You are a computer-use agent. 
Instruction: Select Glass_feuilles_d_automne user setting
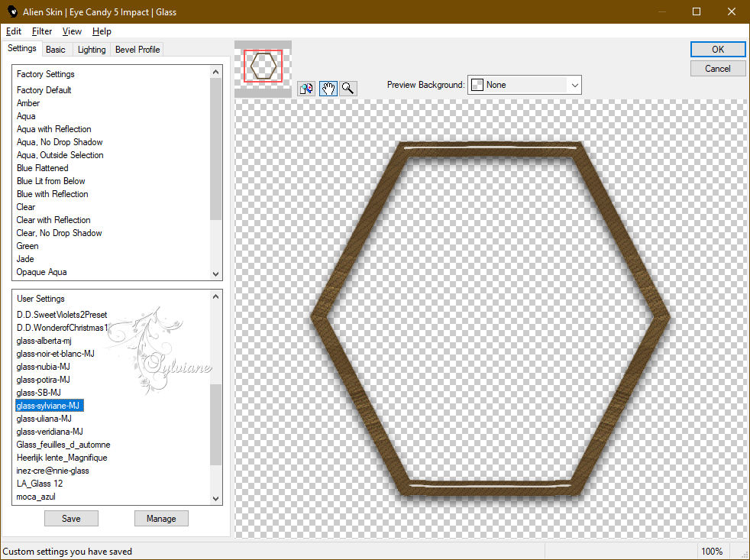(63, 444)
